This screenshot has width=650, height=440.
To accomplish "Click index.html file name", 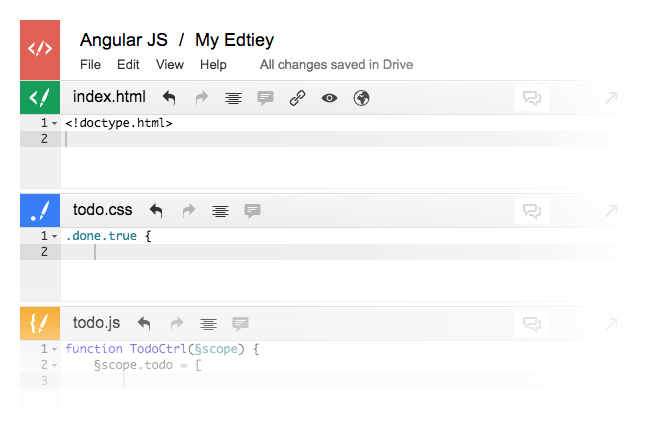I will tap(109, 97).
